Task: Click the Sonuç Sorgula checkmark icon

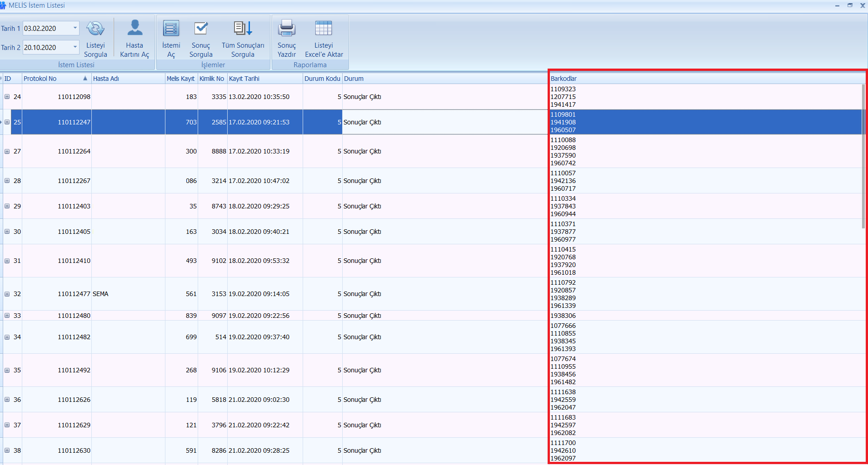Action: coord(201,29)
